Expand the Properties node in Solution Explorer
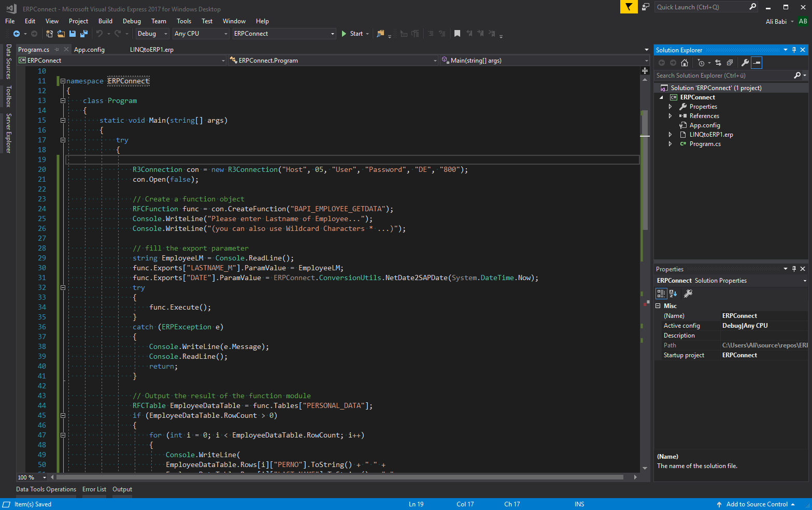 coord(670,107)
